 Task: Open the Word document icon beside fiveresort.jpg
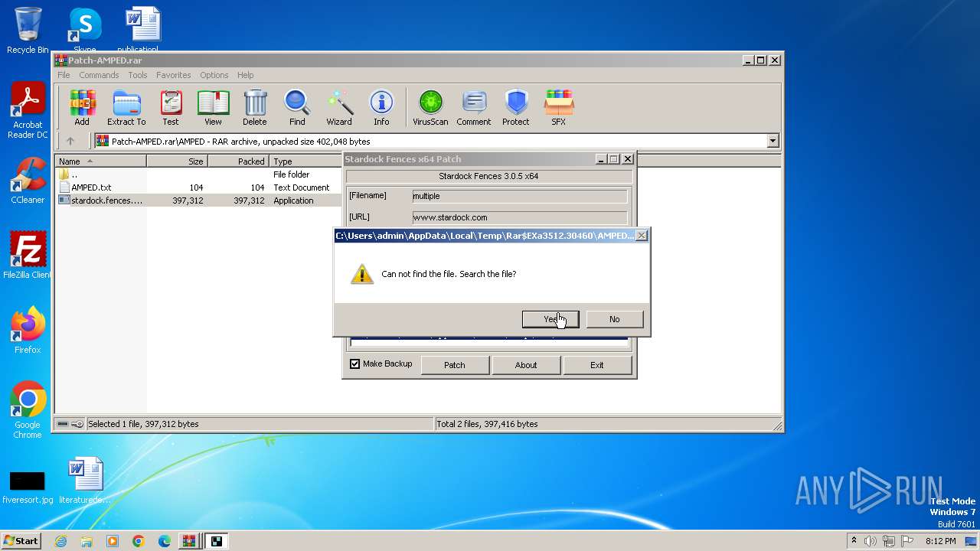click(x=85, y=481)
